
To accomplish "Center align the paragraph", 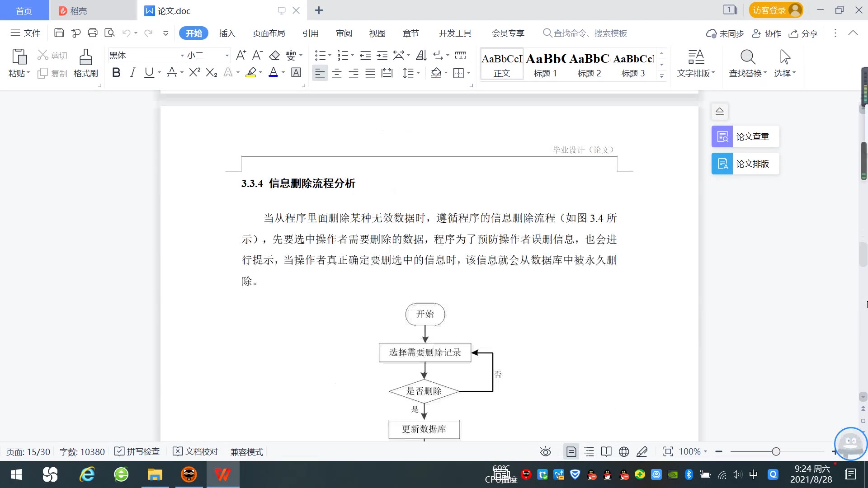I will click(x=337, y=73).
